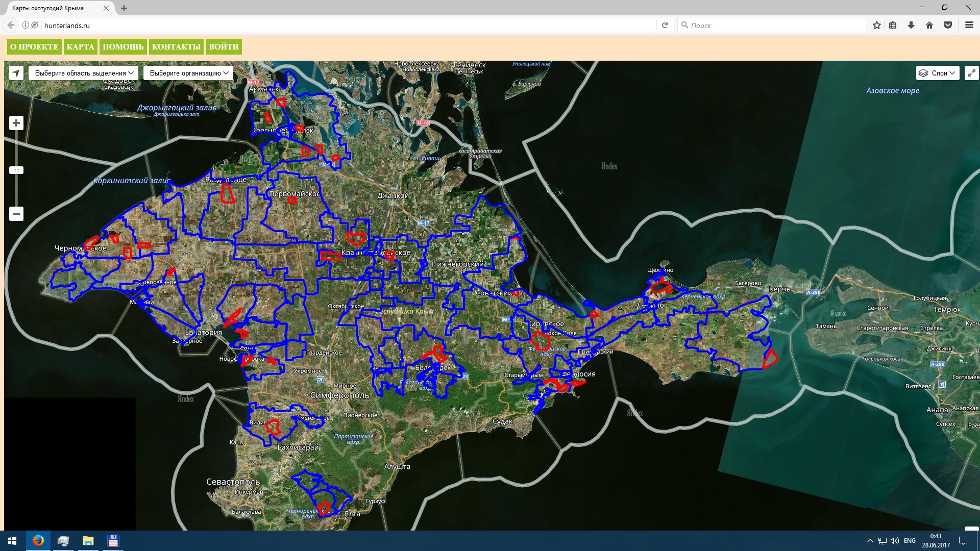Viewport: 980px width, 551px height.
Task: Open Firefox downloads arrow icon
Action: coord(911,25)
